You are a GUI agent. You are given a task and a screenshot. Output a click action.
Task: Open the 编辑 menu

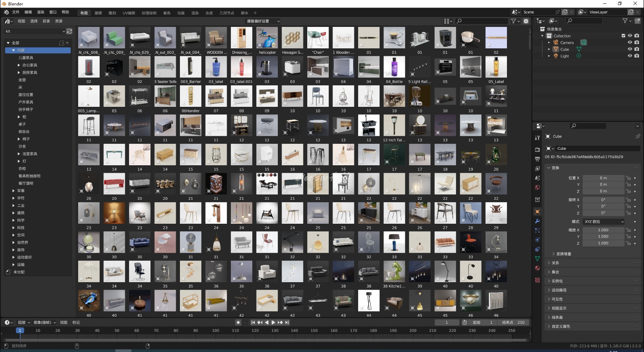[28, 12]
